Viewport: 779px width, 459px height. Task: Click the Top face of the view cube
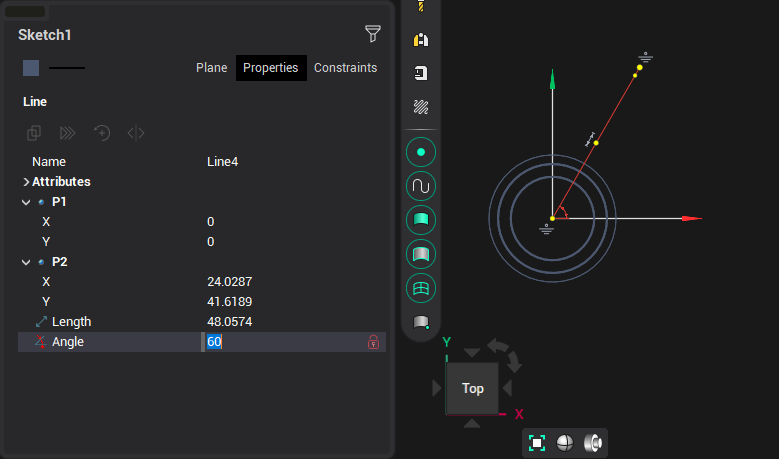pos(472,388)
